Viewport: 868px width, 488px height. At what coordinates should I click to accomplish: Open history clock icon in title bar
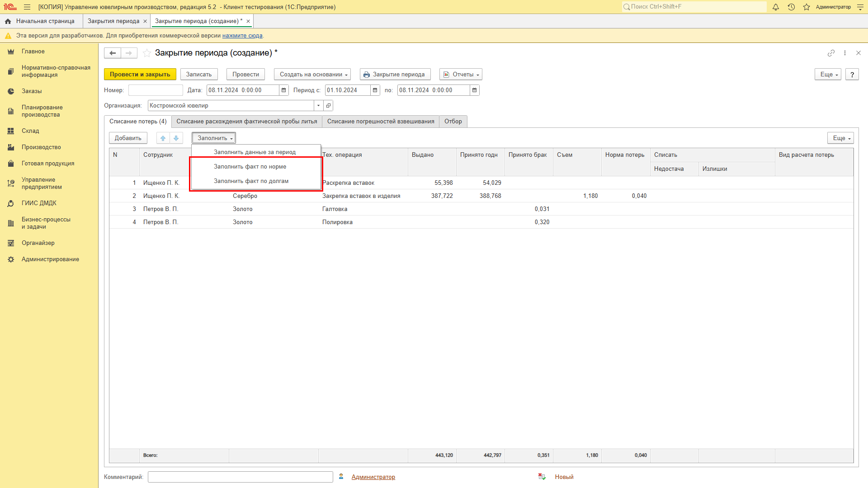click(791, 7)
